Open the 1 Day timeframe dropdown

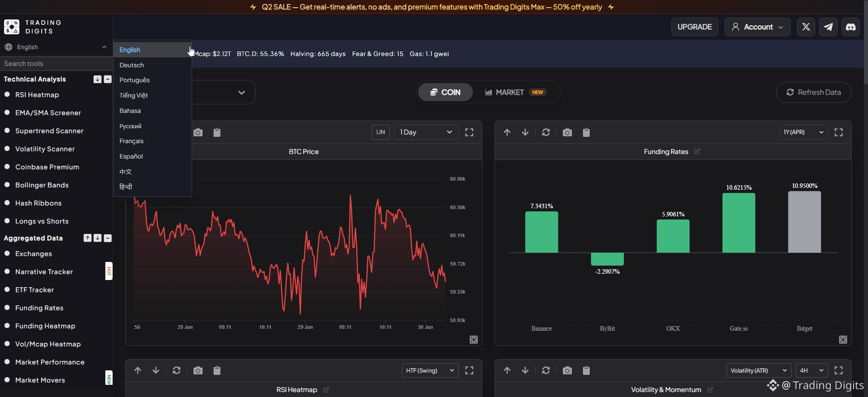pyautogui.click(x=426, y=132)
